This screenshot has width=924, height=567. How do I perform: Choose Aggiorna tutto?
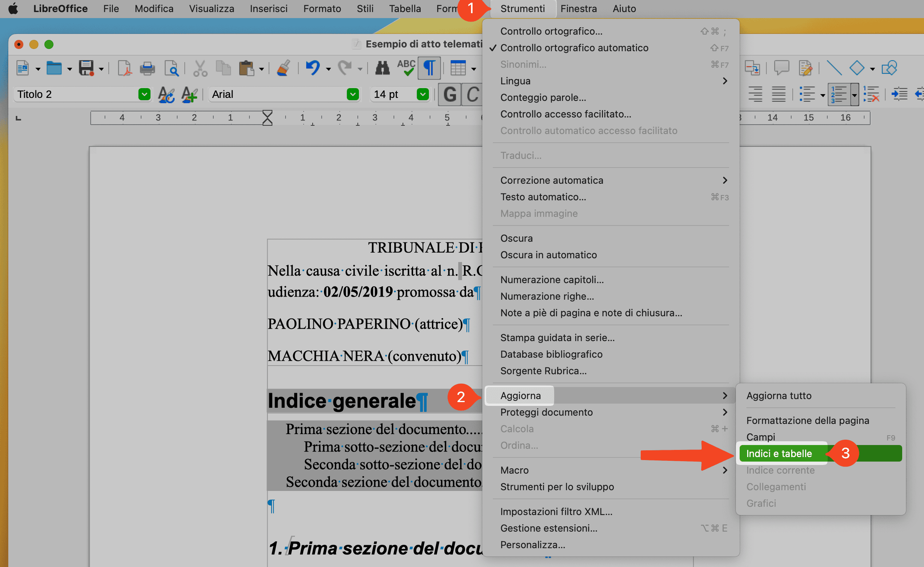(x=820, y=396)
